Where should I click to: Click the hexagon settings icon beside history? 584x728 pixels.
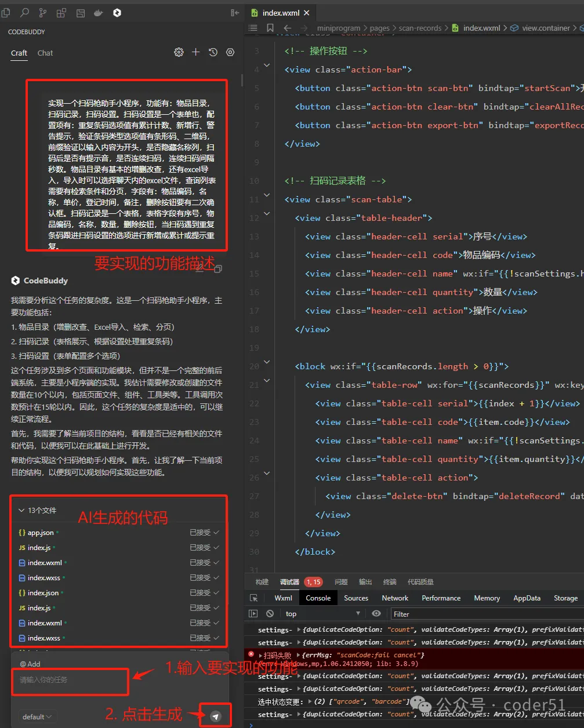click(x=230, y=52)
